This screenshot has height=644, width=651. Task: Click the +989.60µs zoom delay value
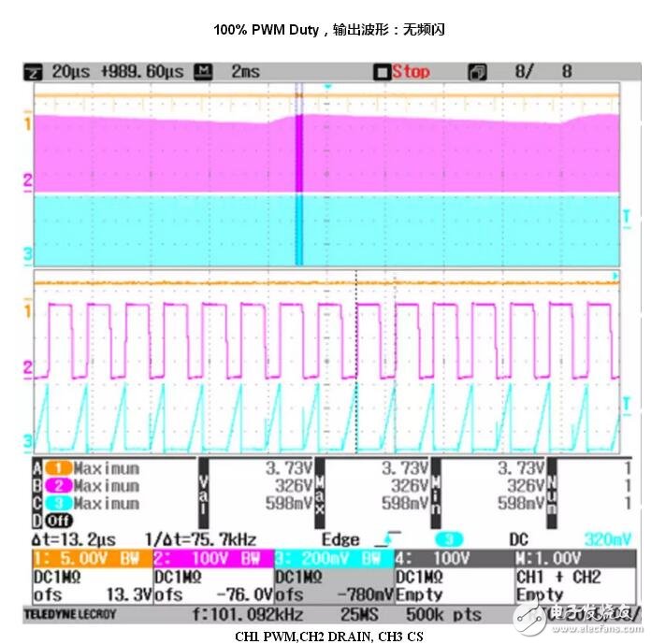(x=142, y=72)
